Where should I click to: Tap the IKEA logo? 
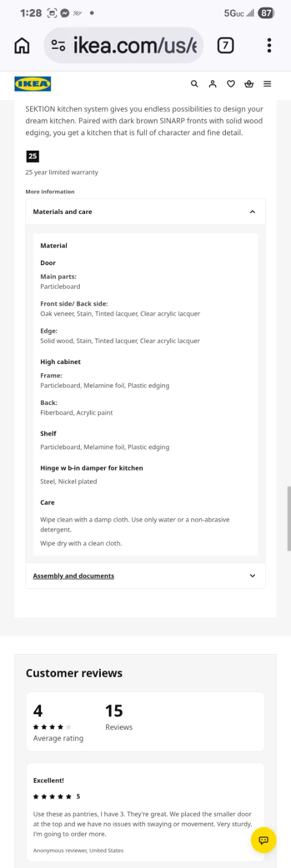[33, 84]
